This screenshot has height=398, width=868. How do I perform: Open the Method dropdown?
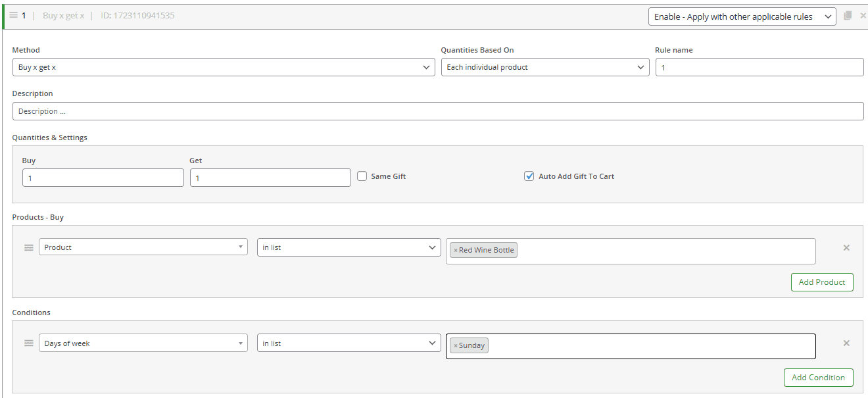tap(224, 67)
